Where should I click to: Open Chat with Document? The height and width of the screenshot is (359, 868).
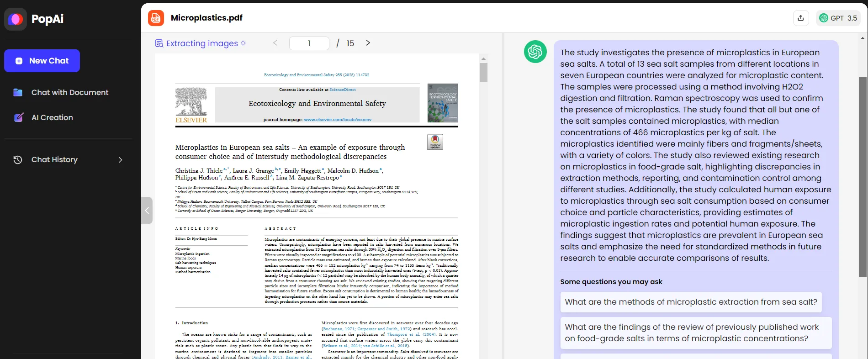(69, 92)
